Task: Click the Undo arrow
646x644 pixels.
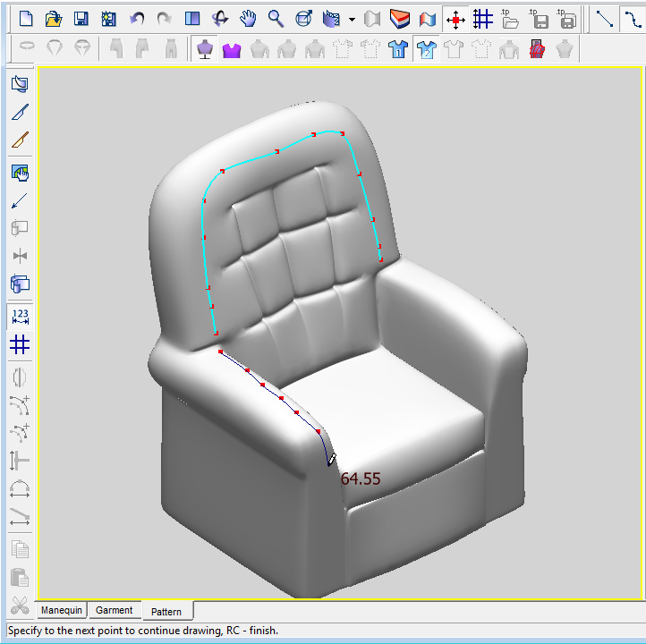Action: click(137, 19)
